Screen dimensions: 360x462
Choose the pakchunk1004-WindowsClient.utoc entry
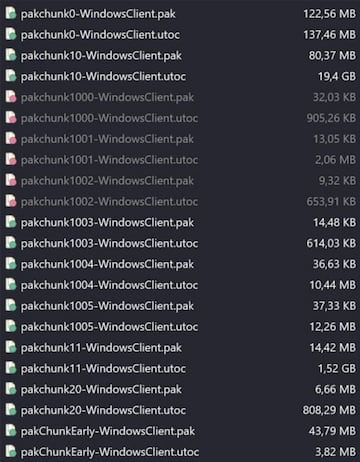click(109, 285)
